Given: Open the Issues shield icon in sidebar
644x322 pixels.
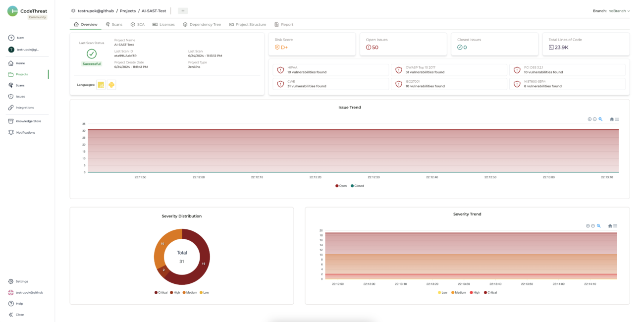Looking at the screenshot, I should (x=11, y=96).
